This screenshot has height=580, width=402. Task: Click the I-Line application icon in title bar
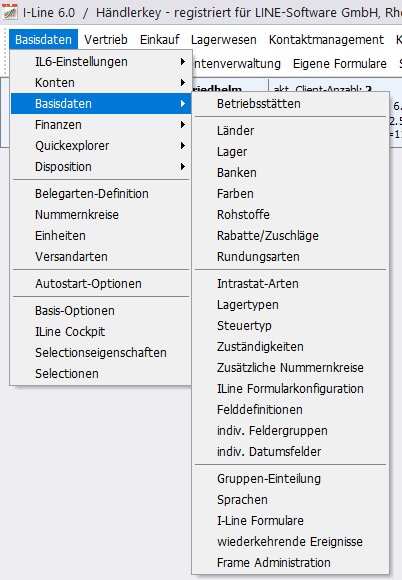[x=10, y=12]
